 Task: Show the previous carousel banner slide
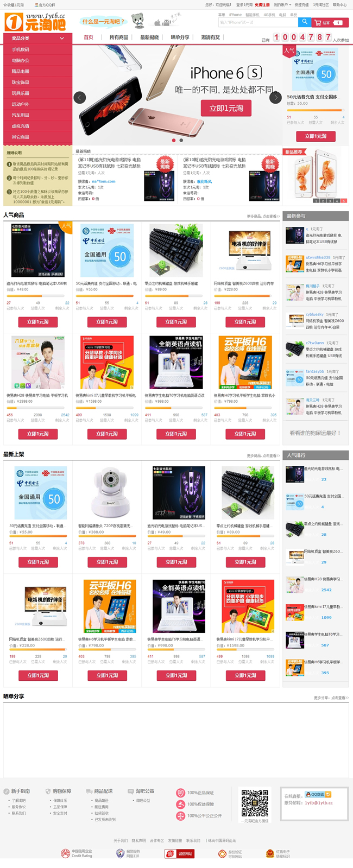(x=80, y=98)
